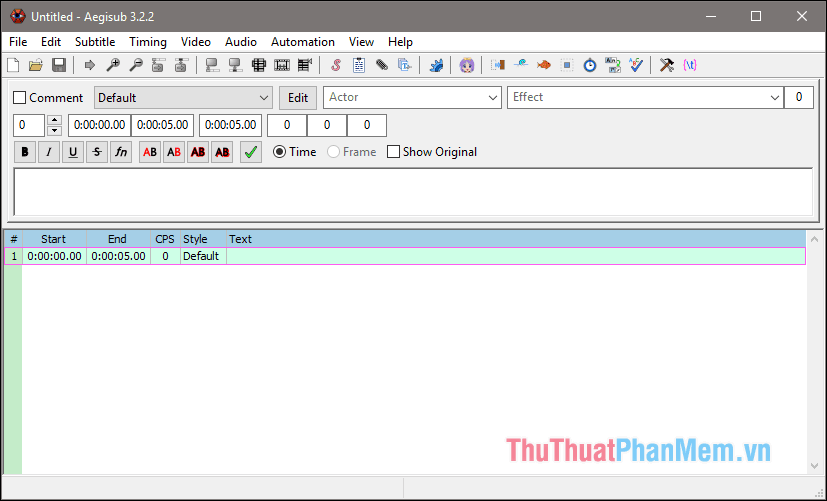Snap subtitle start to video

pos(212,65)
